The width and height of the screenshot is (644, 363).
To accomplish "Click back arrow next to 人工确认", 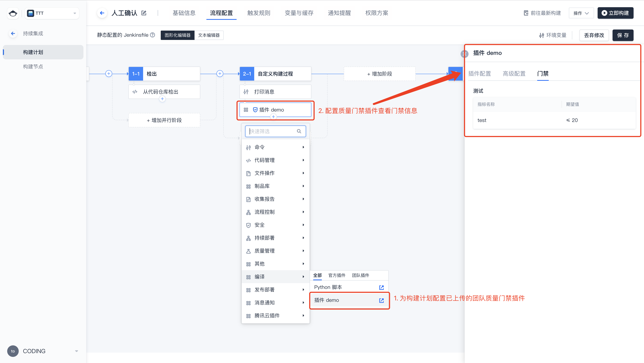I will (102, 13).
